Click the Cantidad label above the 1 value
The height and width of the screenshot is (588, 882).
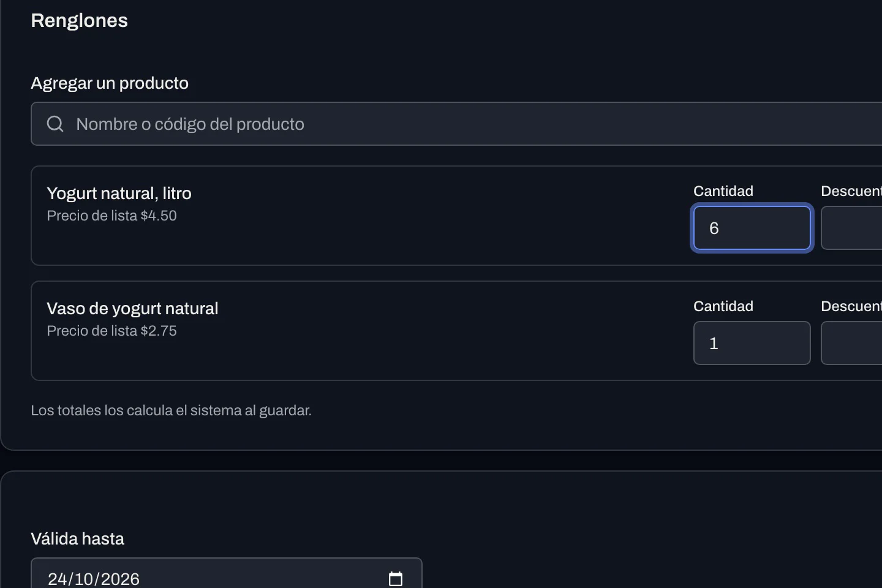(723, 306)
